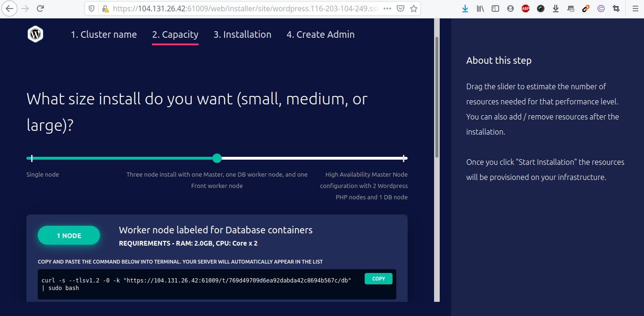This screenshot has height=316, width=644.
Task: Click the browser forward arrow
Action: pos(25,9)
